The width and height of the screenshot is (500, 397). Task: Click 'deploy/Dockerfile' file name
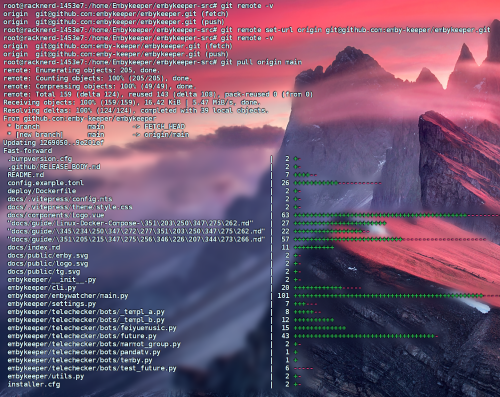(x=42, y=191)
